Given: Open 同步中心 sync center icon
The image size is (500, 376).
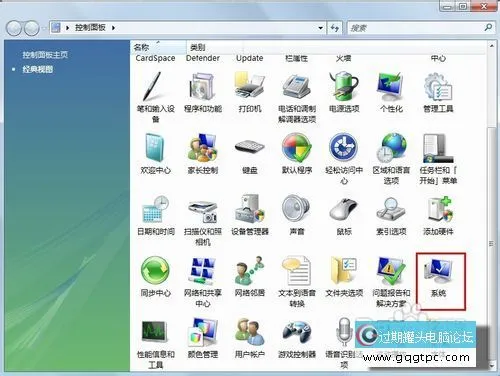Looking at the screenshot, I should [155, 271].
